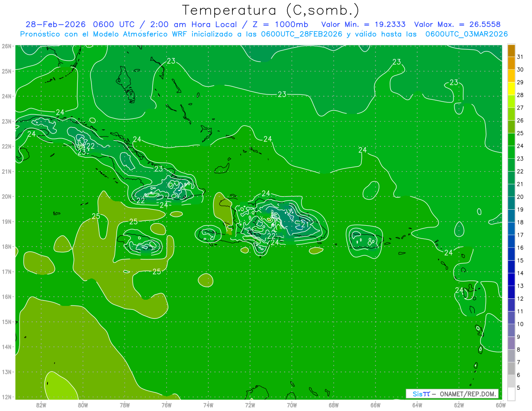This screenshot has width=532, height=411.
Task: Select the 'Valor Max. = 26.5558' readout
Action: (x=458, y=24)
